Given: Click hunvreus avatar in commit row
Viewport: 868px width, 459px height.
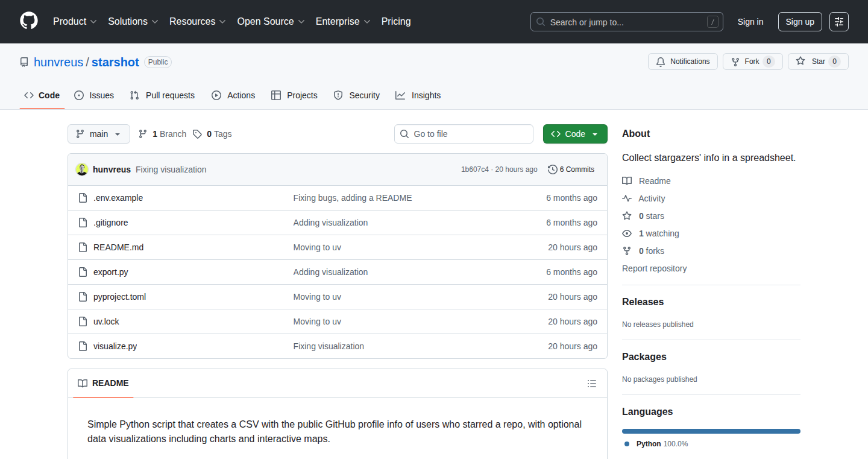Looking at the screenshot, I should click(82, 169).
